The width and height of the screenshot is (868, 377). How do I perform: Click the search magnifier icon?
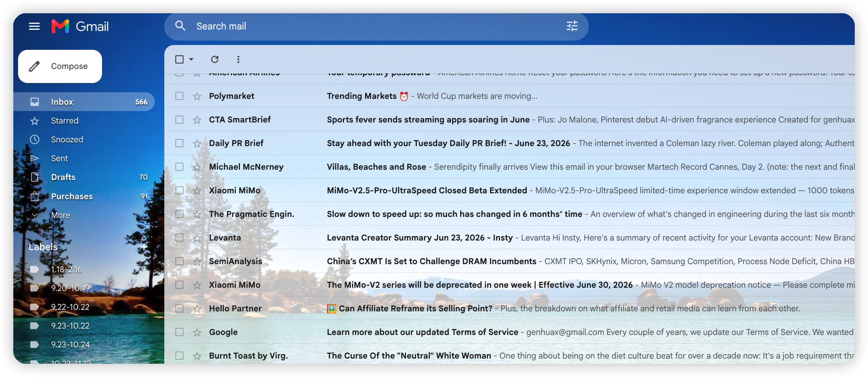tap(180, 26)
